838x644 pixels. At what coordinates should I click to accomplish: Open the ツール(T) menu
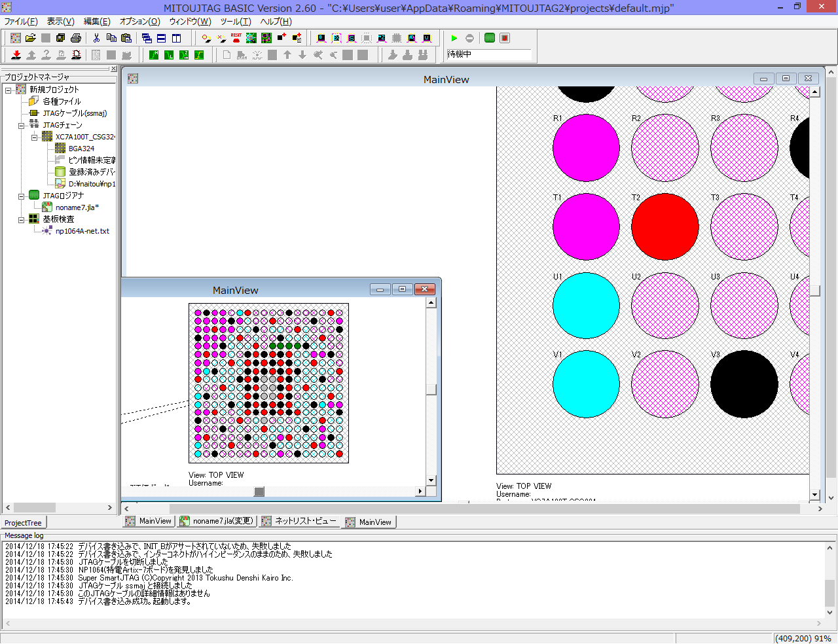[235, 22]
